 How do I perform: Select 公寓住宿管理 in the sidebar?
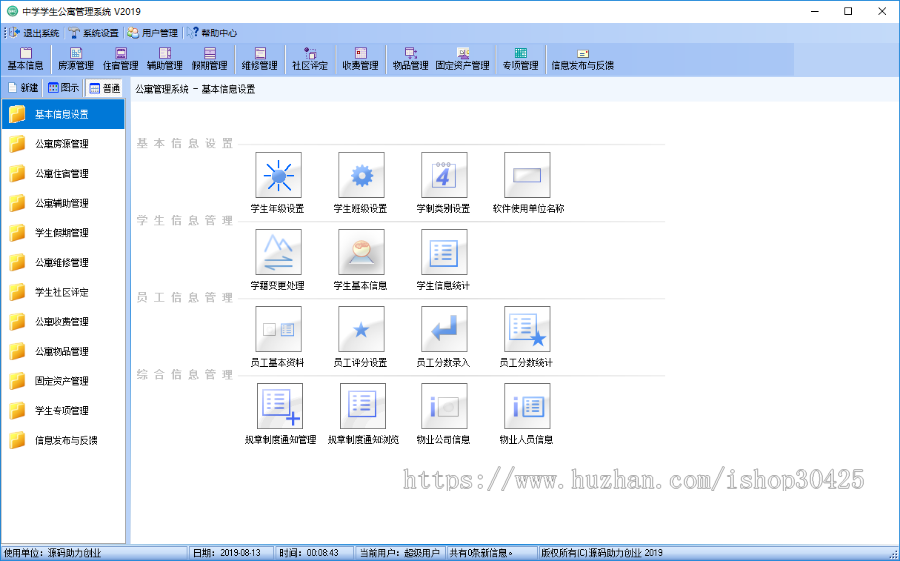pyautogui.click(x=62, y=173)
